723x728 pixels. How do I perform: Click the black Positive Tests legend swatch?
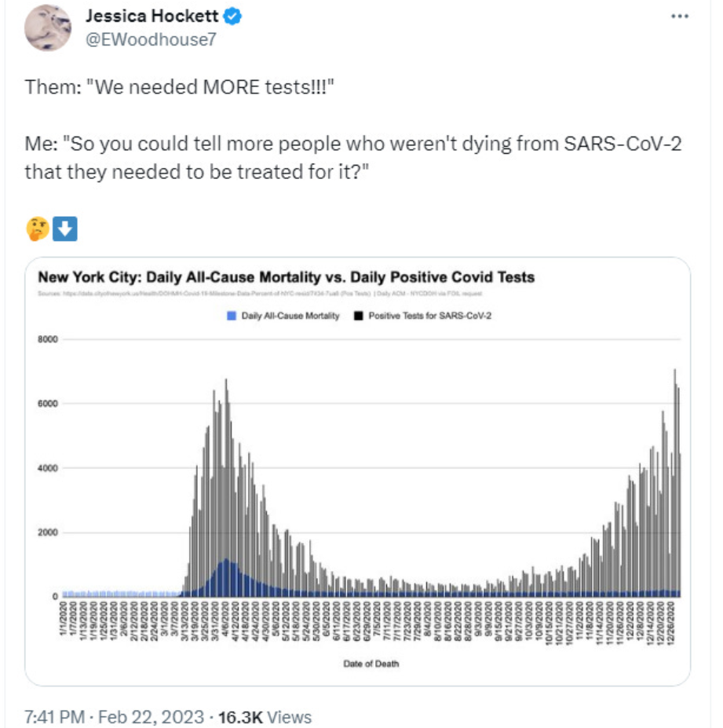[358, 316]
